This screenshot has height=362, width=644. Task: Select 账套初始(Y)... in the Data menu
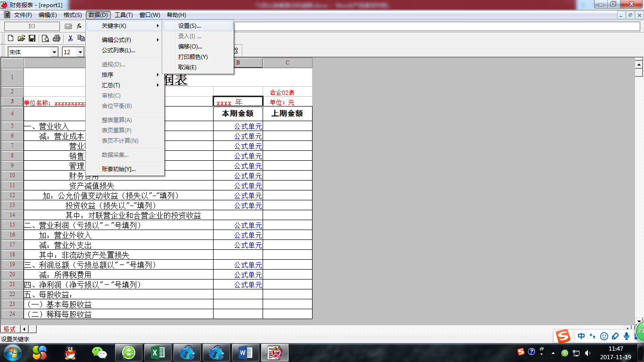click(125, 169)
